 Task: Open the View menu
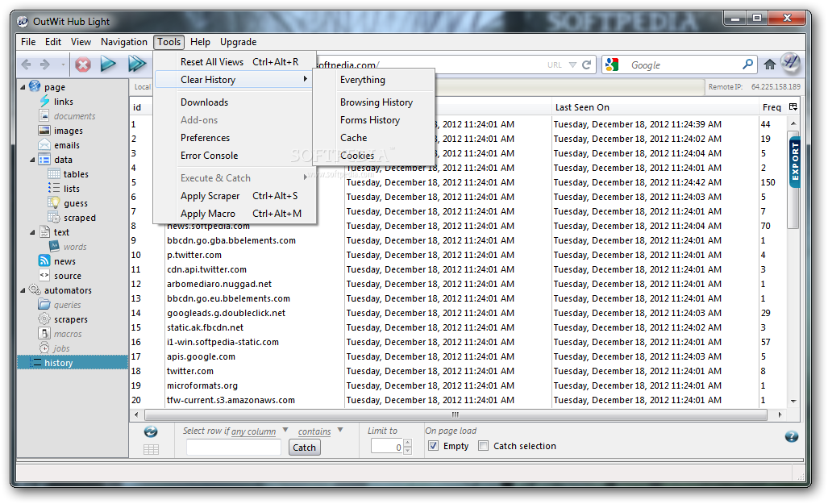coord(81,42)
